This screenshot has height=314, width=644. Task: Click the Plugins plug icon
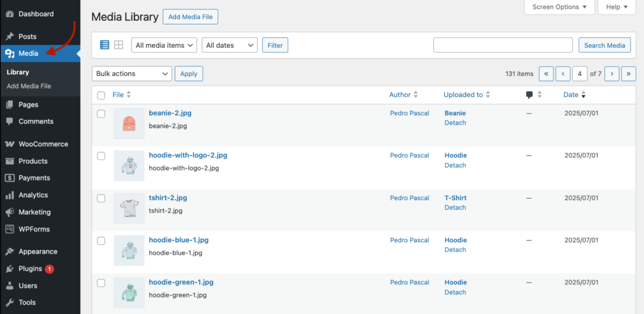click(10, 269)
